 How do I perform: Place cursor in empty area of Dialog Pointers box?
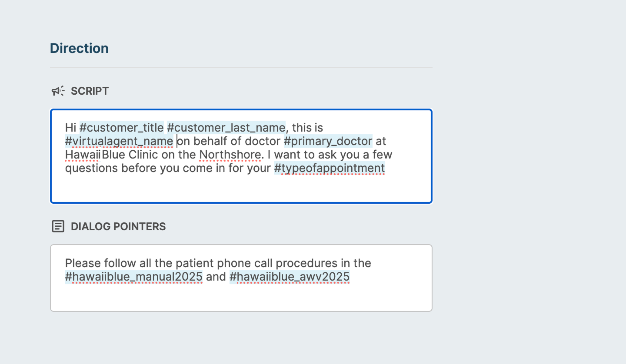pos(241,297)
